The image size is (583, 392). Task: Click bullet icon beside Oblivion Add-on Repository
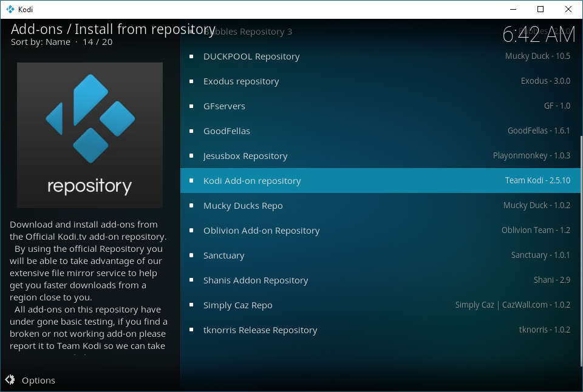[191, 231]
